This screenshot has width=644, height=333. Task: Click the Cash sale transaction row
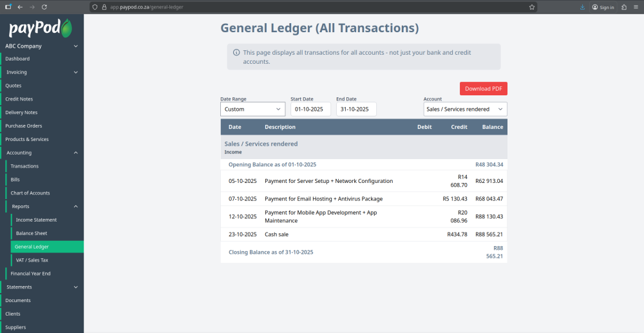pos(364,234)
